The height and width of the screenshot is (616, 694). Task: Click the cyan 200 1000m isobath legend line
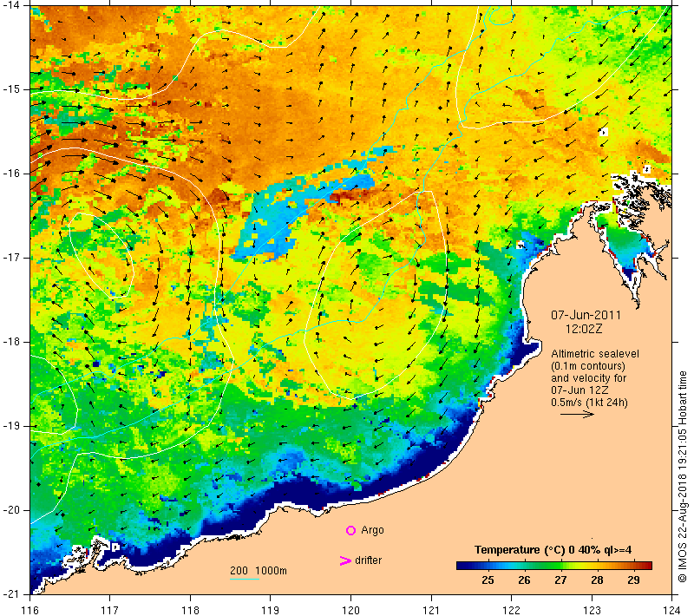(x=245, y=579)
